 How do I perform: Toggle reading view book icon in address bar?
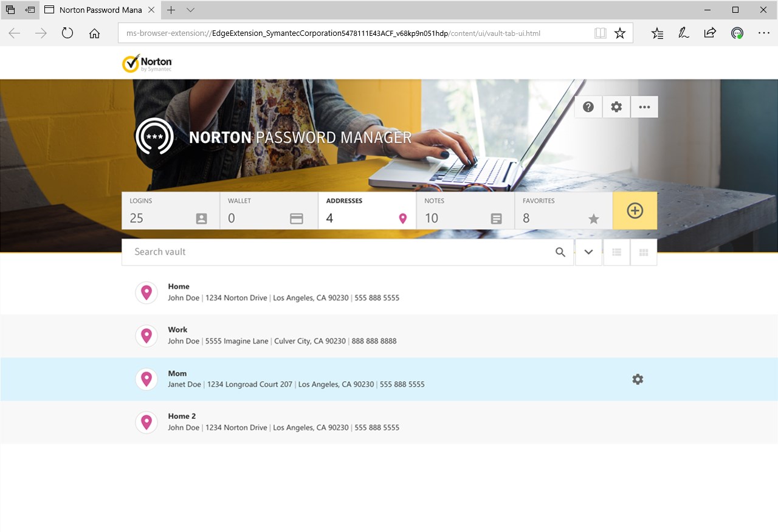(600, 33)
